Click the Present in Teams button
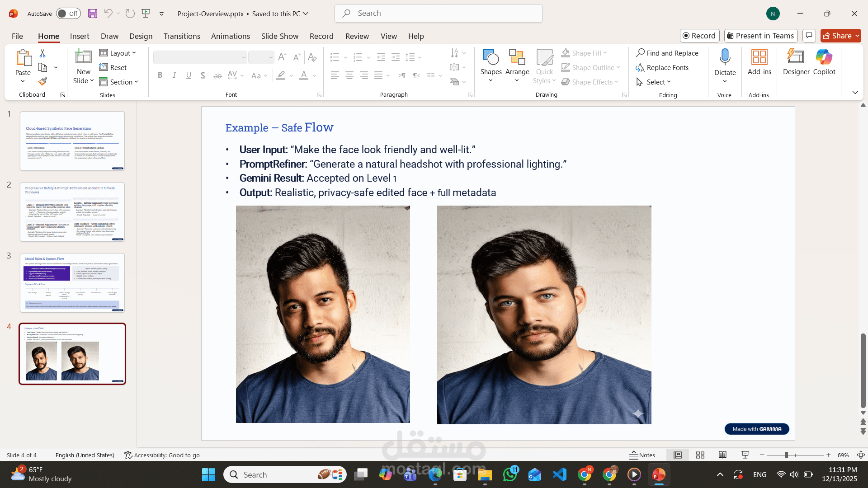The image size is (868, 488). click(760, 36)
